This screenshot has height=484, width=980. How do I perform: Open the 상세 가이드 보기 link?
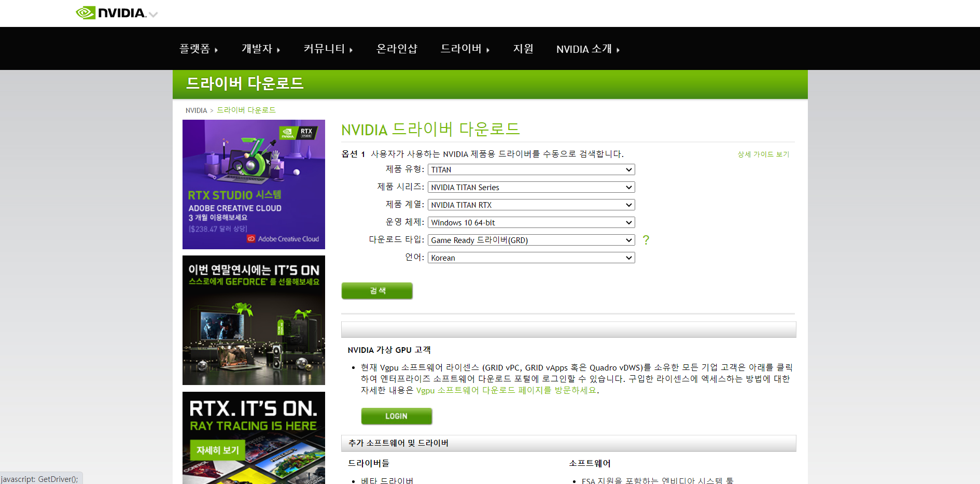tap(763, 154)
